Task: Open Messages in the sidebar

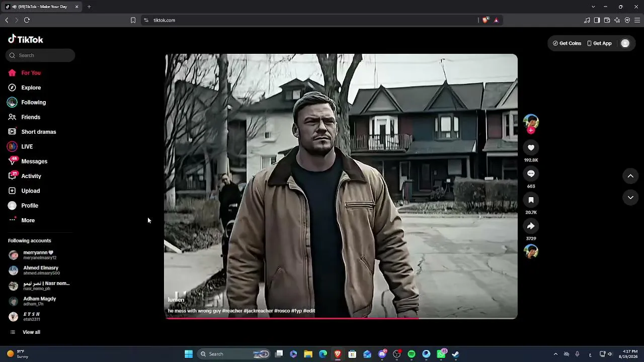Action: coord(27,161)
